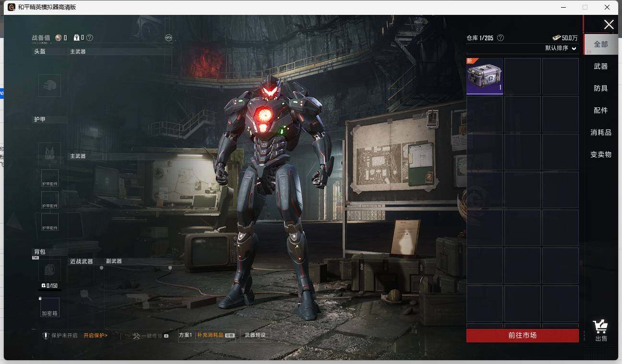
Task: Click the 补充消耗品 button
Action: 215,335
